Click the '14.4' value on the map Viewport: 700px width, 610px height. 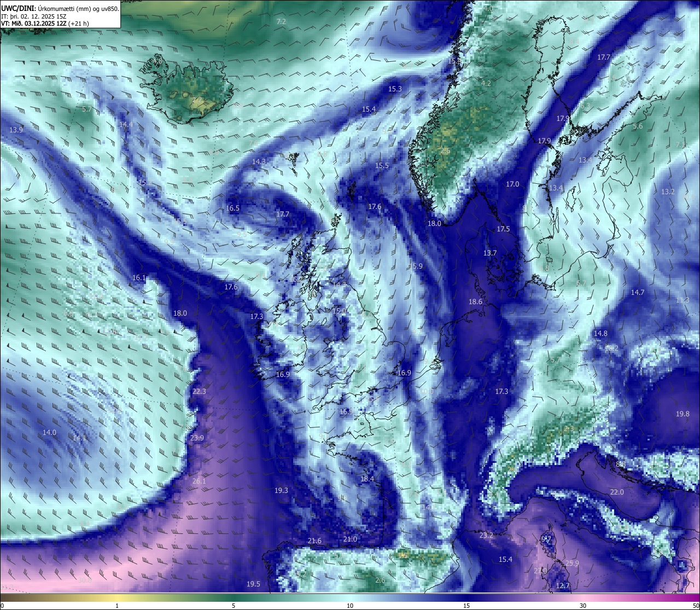point(126,124)
